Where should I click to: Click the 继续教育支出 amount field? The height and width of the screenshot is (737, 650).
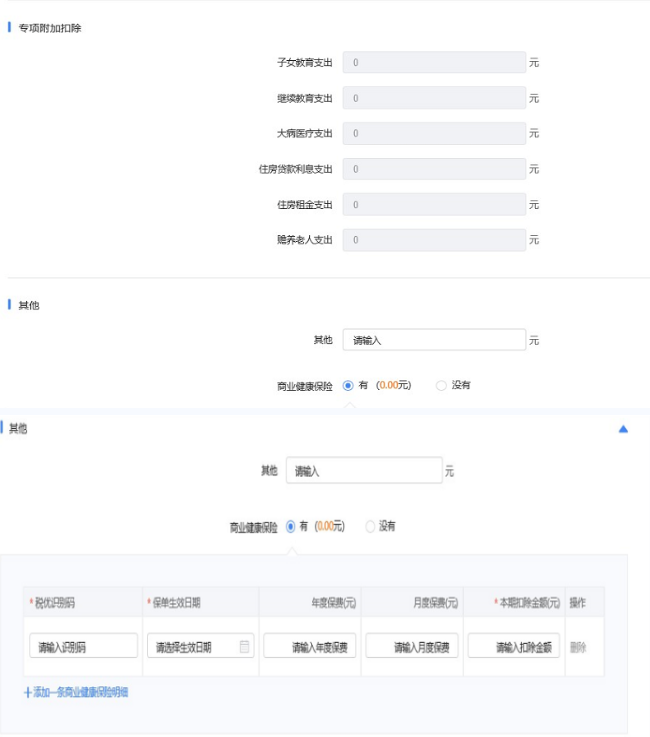click(434, 98)
